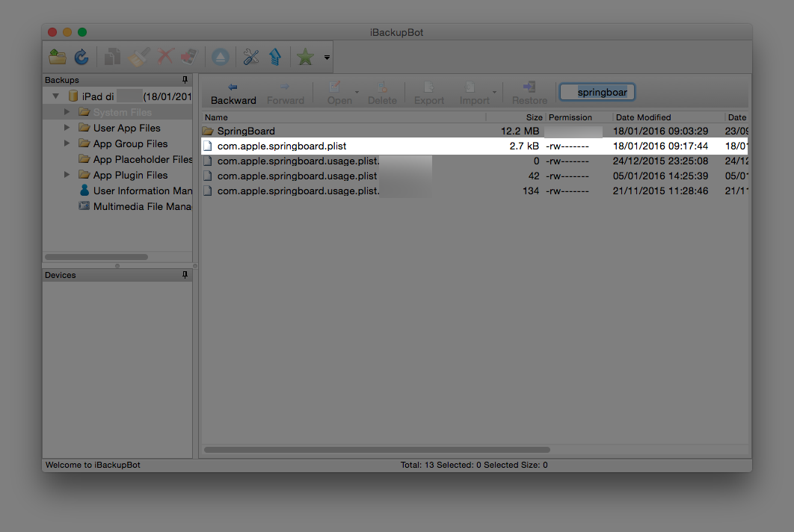Click the Import button
Viewport: 794px width, 532px height.
[475, 93]
